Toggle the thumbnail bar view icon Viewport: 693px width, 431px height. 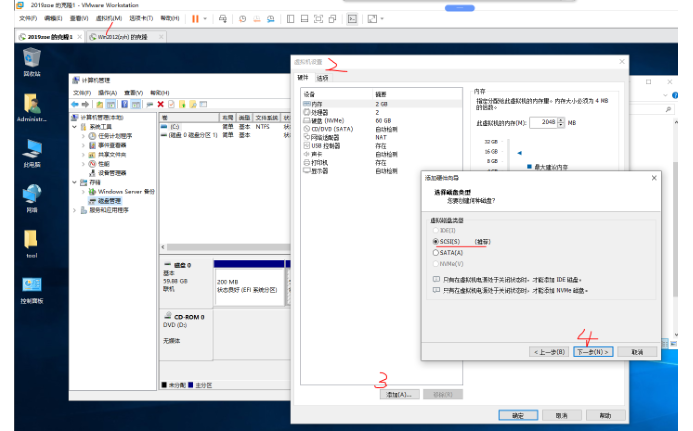coord(305,19)
